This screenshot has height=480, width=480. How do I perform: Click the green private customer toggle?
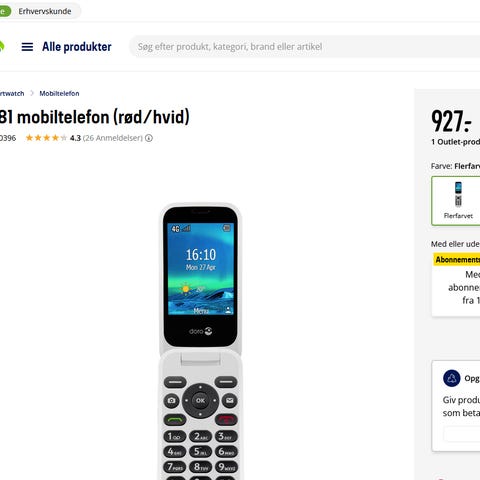pos(5,11)
